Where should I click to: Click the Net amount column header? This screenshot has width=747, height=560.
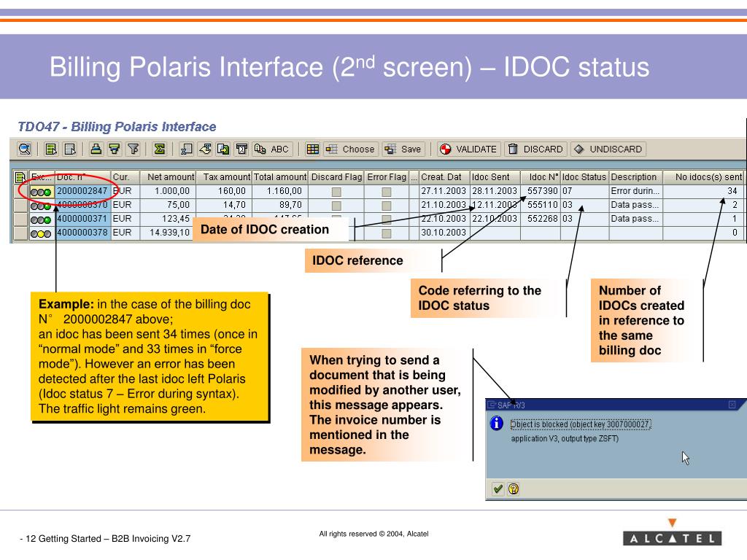169,177
